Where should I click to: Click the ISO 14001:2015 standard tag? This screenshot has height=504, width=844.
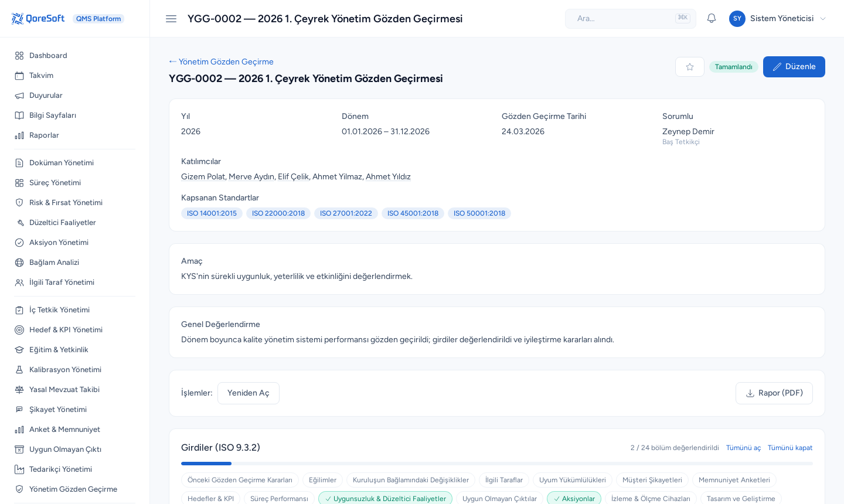tap(212, 213)
